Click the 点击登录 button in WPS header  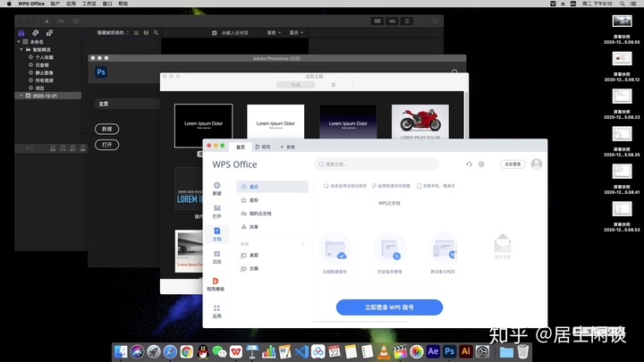click(x=513, y=164)
